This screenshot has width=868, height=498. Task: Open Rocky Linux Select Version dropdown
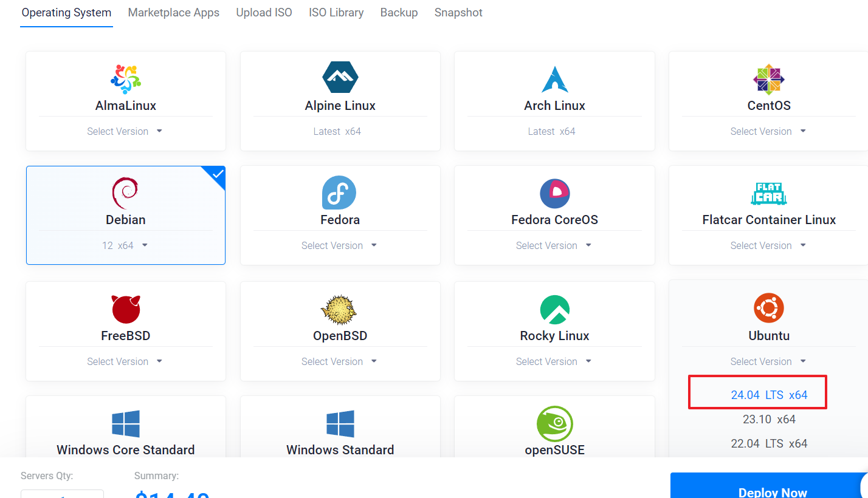pyautogui.click(x=554, y=361)
